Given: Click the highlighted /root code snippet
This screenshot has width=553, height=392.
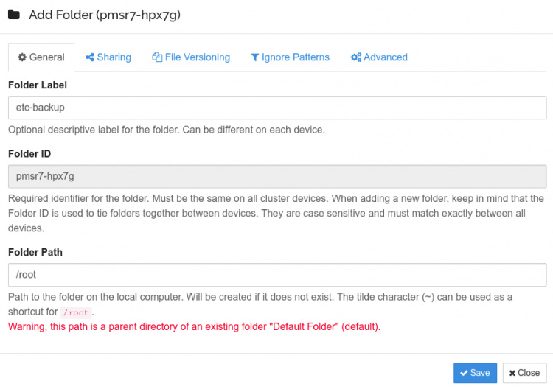Looking at the screenshot, I should [x=76, y=312].
